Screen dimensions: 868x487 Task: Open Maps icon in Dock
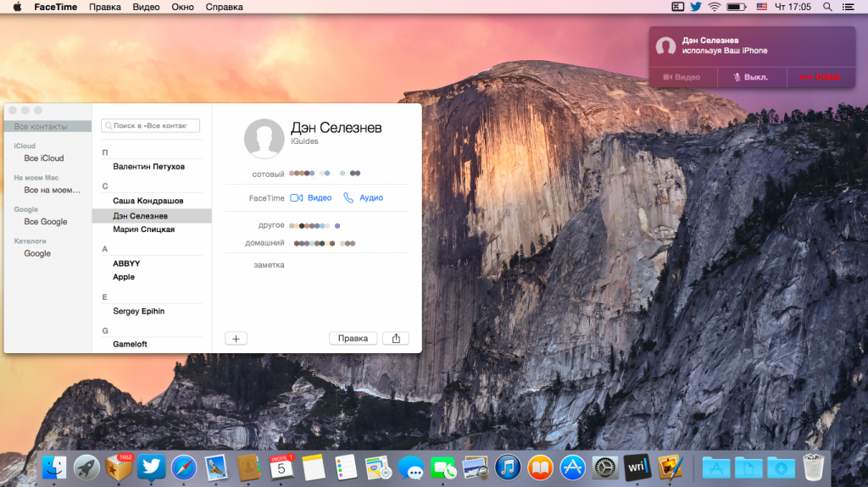(x=378, y=468)
